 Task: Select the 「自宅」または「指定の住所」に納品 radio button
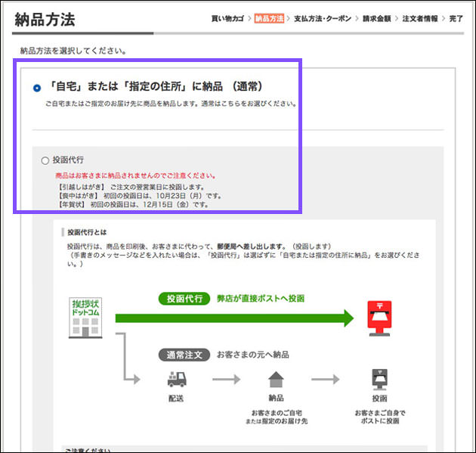point(37,88)
